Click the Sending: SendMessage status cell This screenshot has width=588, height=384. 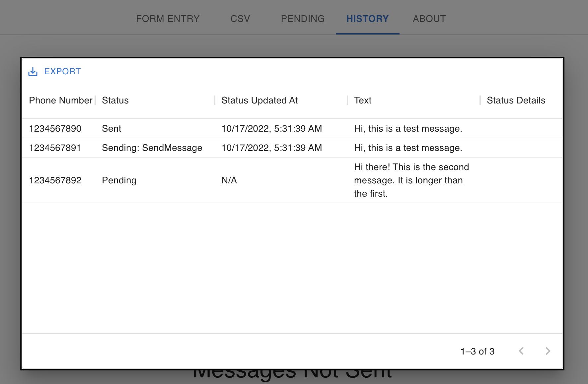tap(152, 148)
